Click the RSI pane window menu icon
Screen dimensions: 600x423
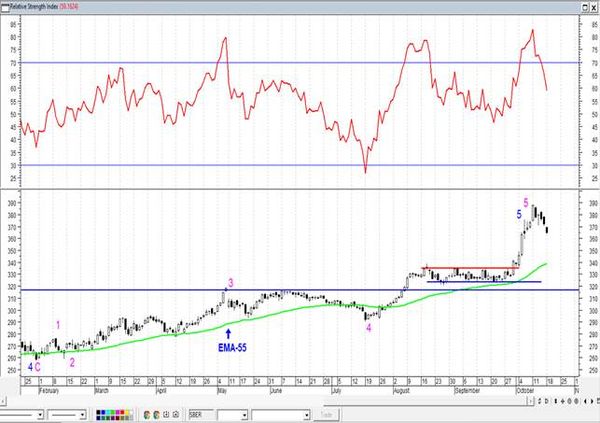(5, 7)
